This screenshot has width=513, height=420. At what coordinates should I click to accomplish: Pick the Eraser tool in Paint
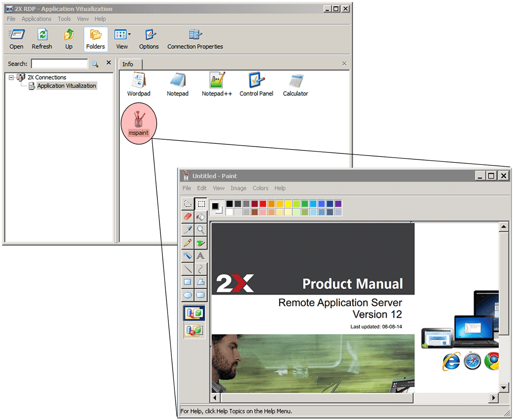(187, 217)
